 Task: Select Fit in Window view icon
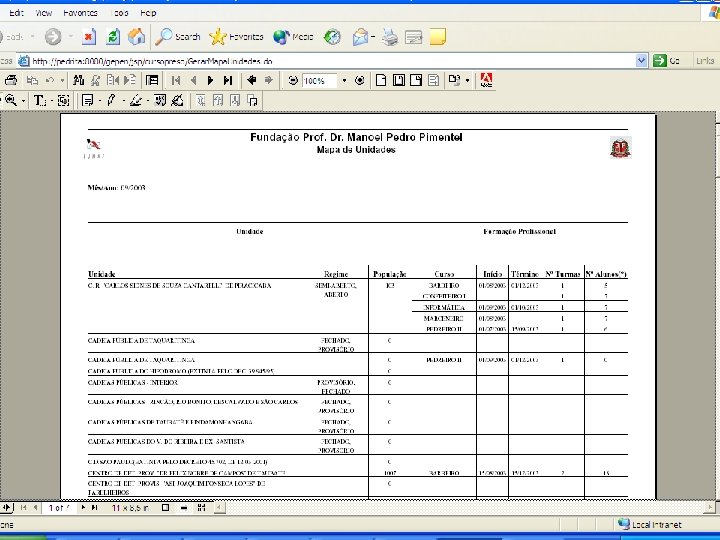[x=399, y=80]
